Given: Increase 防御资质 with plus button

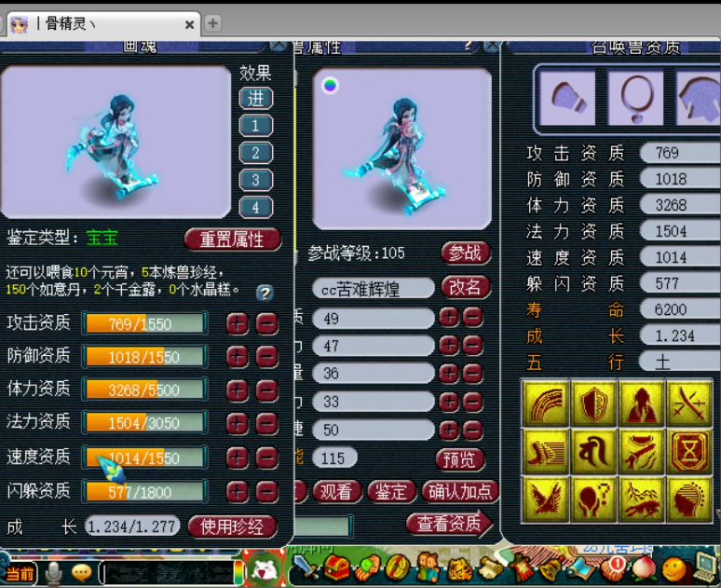Looking at the screenshot, I should tap(238, 357).
